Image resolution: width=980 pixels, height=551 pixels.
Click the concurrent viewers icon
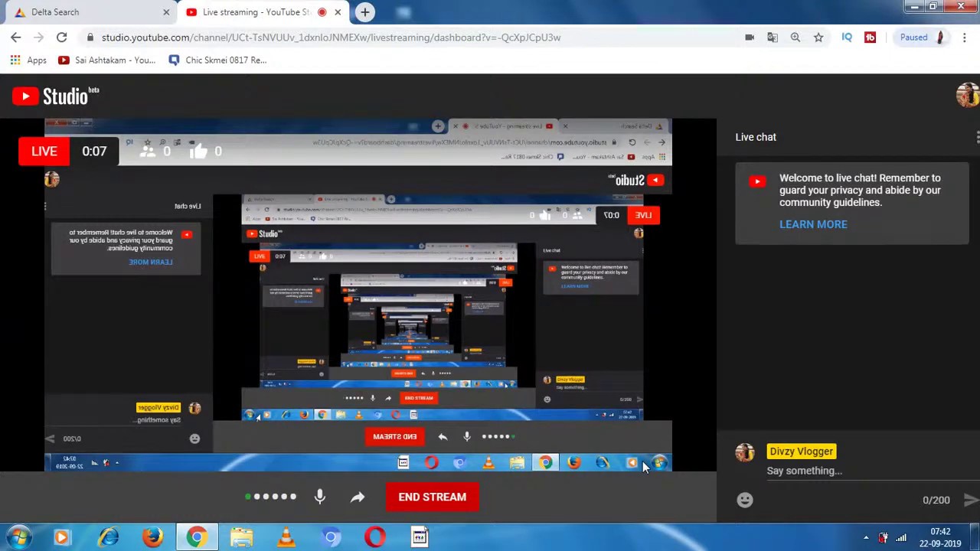click(x=148, y=152)
